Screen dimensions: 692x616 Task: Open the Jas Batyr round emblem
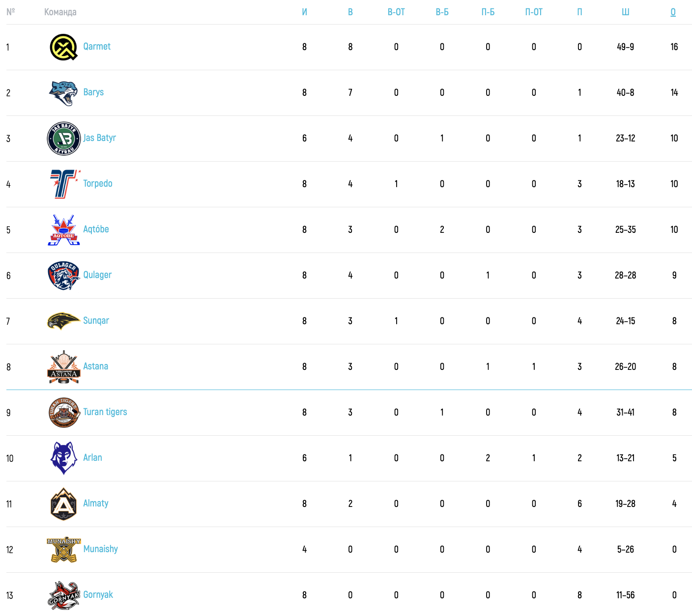tap(64, 139)
